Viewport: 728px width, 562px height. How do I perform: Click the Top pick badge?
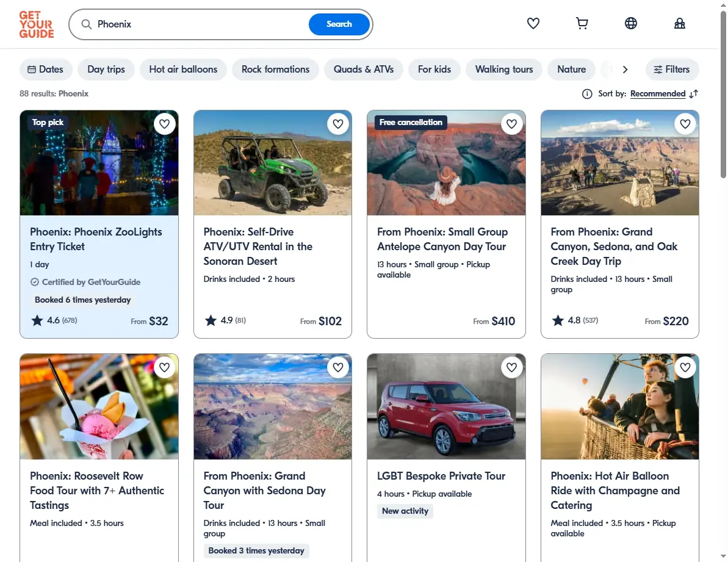click(48, 123)
